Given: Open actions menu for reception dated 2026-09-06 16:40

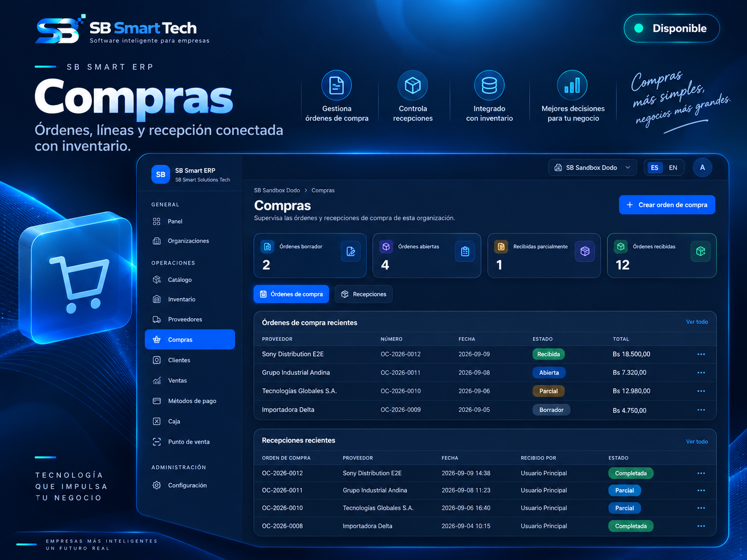Looking at the screenshot, I should 701,508.
